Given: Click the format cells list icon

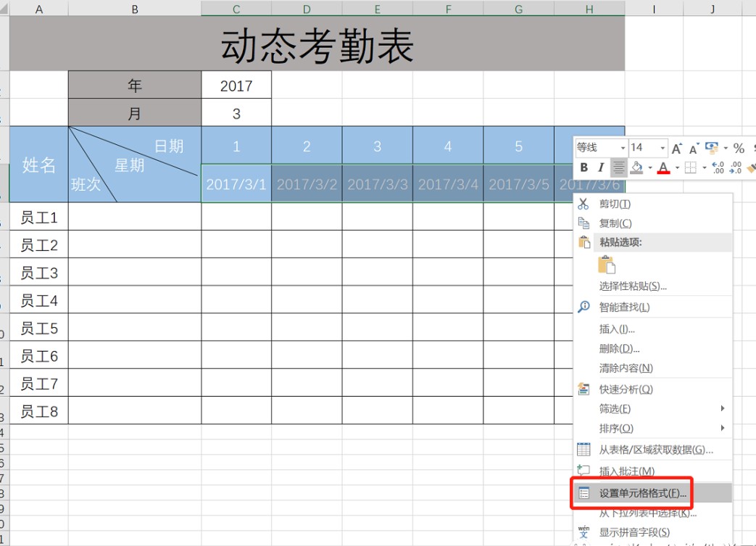Looking at the screenshot, I should [584, 493].
